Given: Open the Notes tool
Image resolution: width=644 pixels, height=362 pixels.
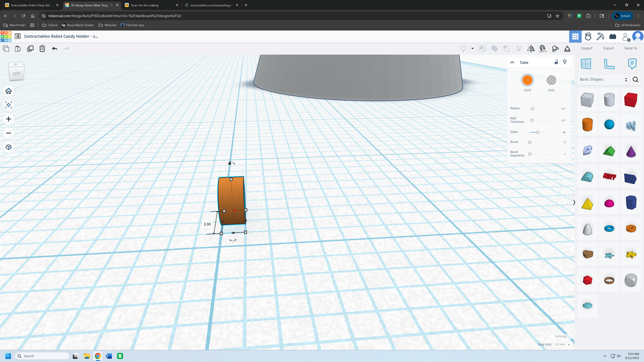Looking at the screenshot, I should pyautogui.click(x=632, y=64).
